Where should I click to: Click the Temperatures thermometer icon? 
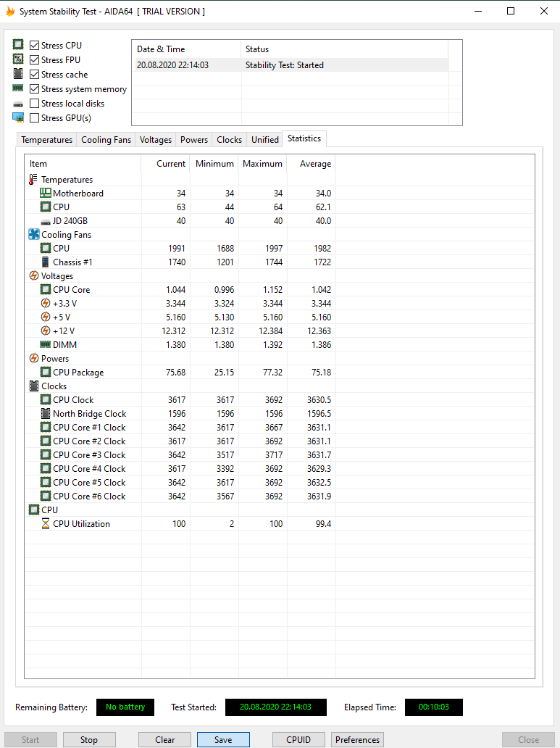click(33, 179)
